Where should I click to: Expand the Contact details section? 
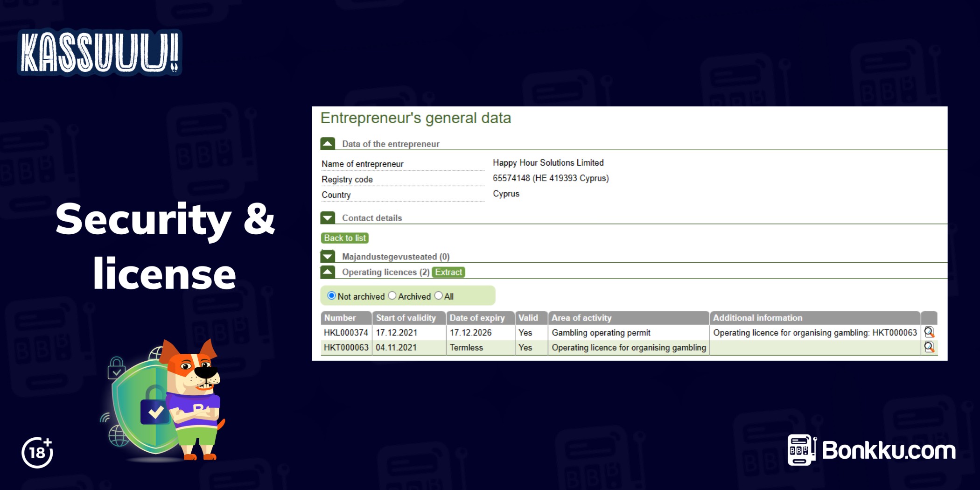[328, 218]
